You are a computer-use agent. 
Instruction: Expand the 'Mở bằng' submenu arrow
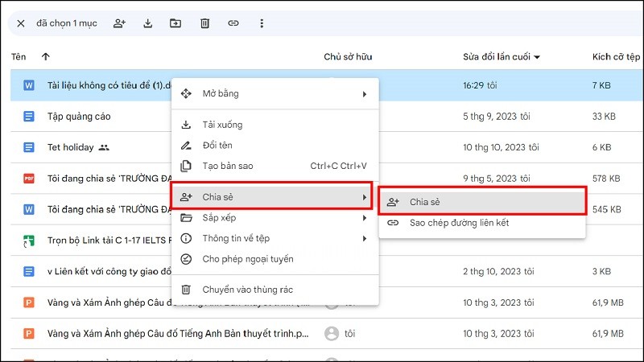coord(365,94)
